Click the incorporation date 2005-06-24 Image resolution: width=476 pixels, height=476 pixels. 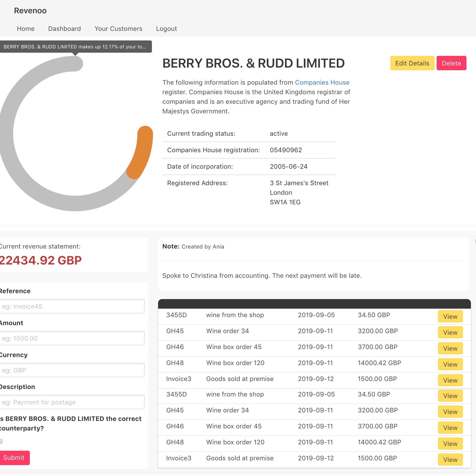pos(288,167)
